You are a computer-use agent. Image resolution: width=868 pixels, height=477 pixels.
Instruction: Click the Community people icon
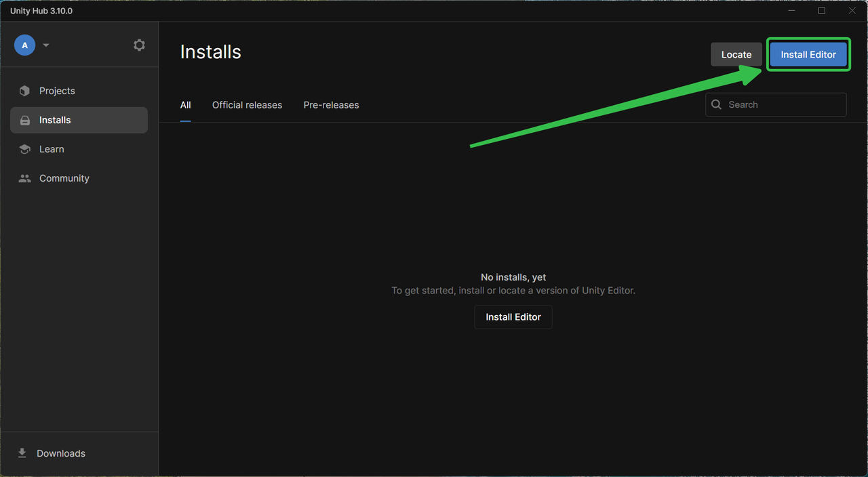(24, 178)
